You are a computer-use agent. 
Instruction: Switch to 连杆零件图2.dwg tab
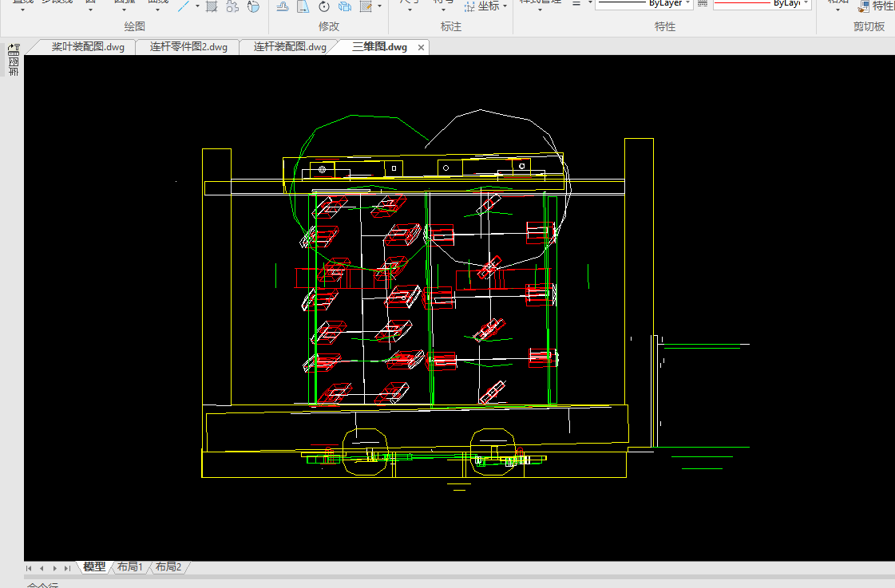click(x=188, y=47)
